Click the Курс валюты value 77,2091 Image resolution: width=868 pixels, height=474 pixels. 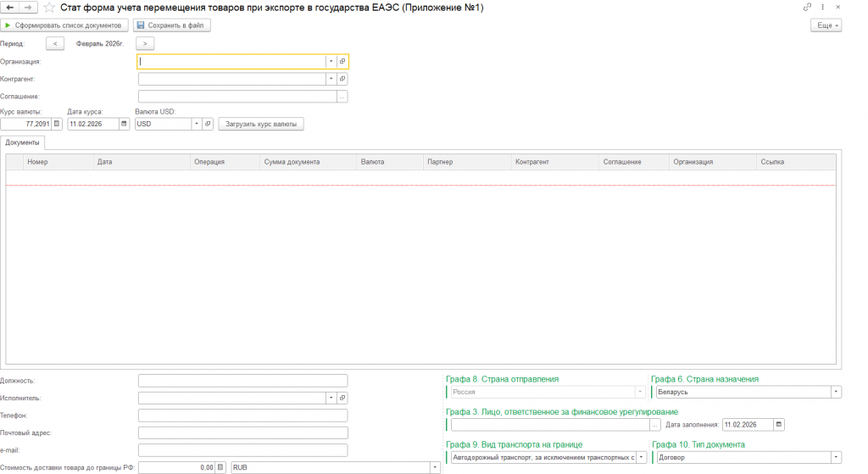[x=26, y=124]
